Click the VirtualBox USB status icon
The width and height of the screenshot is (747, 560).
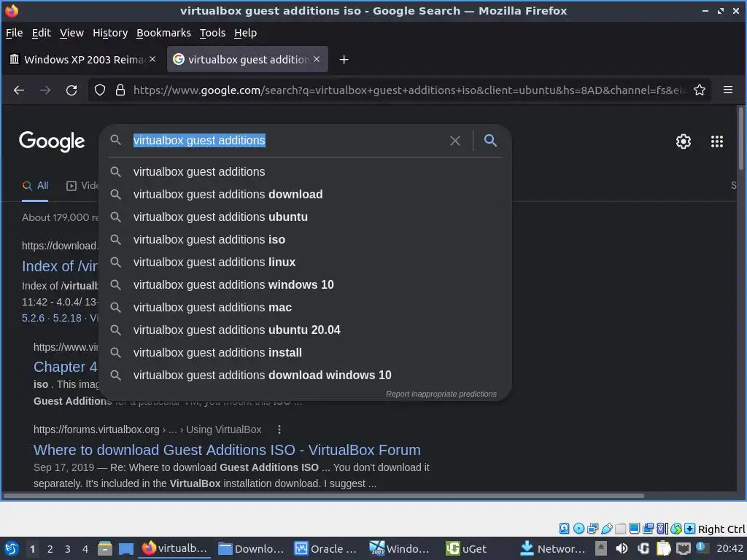point(607,529)
